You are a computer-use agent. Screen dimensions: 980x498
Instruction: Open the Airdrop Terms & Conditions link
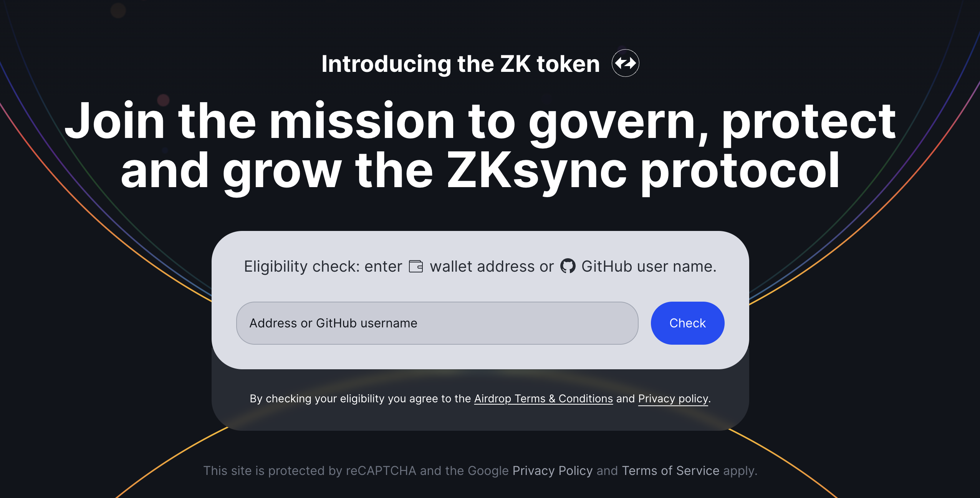pyautogui.click(x=543, y=399)
